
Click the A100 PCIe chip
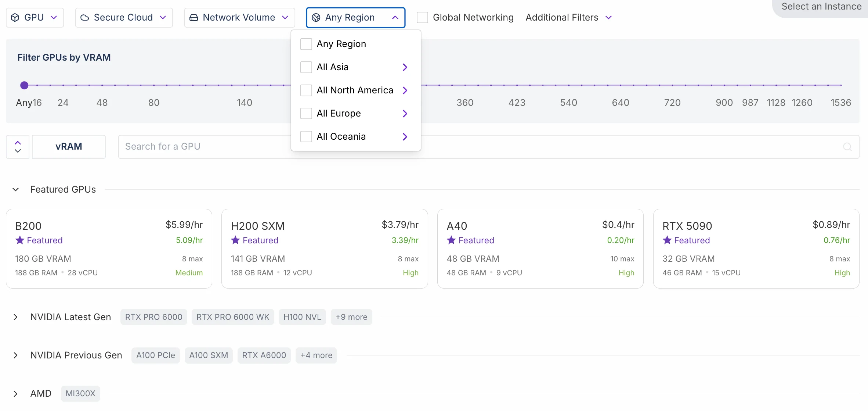(156, 355)
